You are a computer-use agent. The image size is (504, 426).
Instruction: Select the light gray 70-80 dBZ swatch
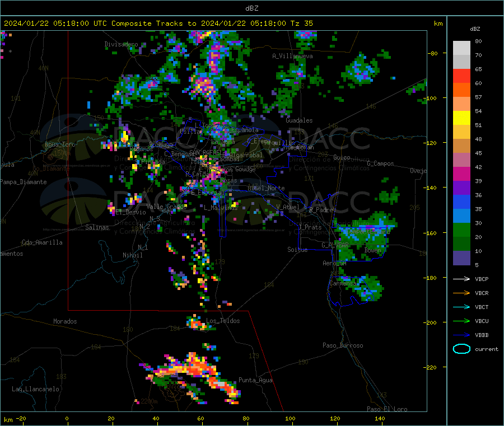pos(461,48)
